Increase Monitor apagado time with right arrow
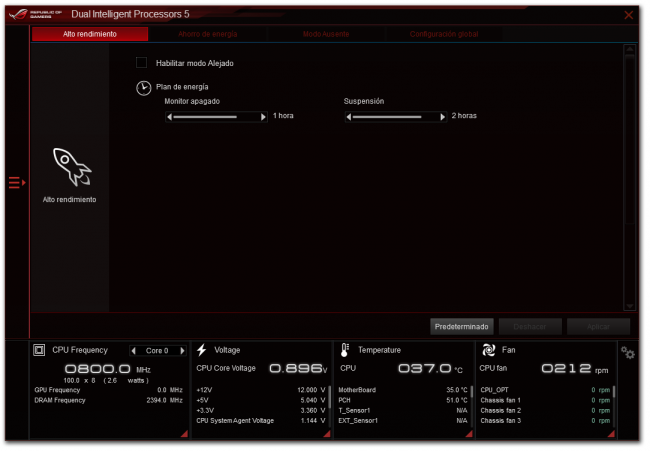Screen dimensions: 650x451 point(263,117)
